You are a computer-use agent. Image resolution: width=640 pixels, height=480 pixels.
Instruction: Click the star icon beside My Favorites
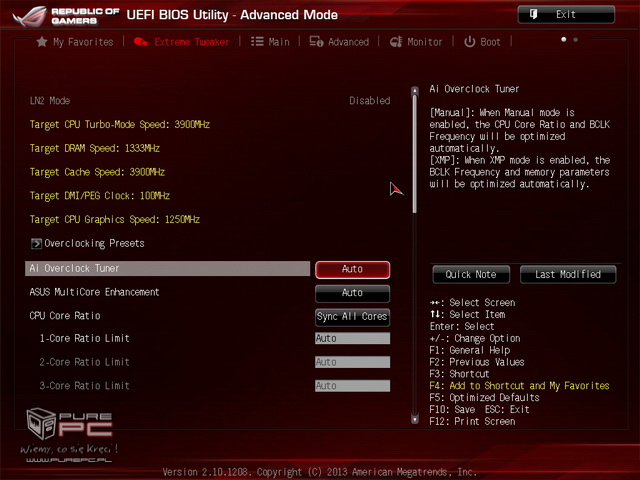coord(42,42)
